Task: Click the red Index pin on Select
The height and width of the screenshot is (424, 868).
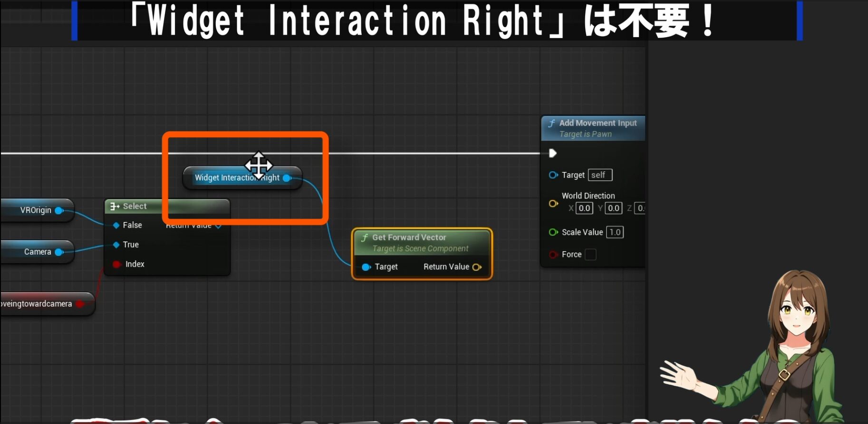Action: [x=116, y=264]
